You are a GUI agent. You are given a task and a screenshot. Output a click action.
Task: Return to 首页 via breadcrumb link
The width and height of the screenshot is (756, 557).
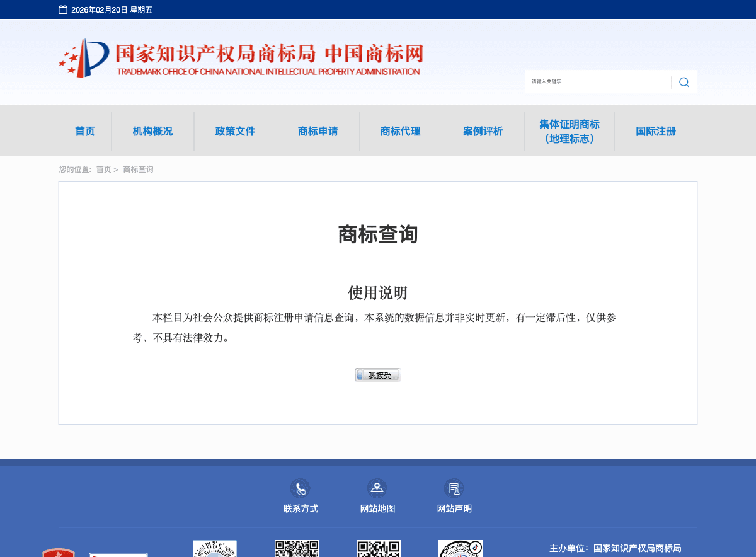point(103,169)
